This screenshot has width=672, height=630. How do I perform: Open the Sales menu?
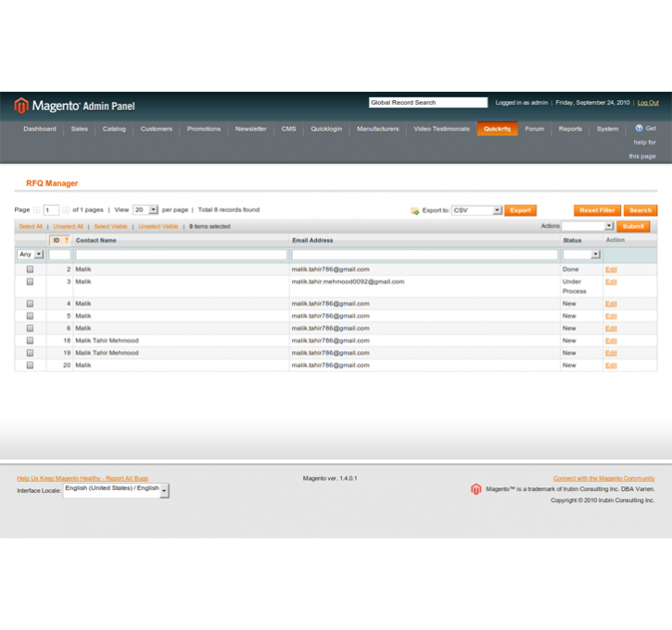coord(80,129)
